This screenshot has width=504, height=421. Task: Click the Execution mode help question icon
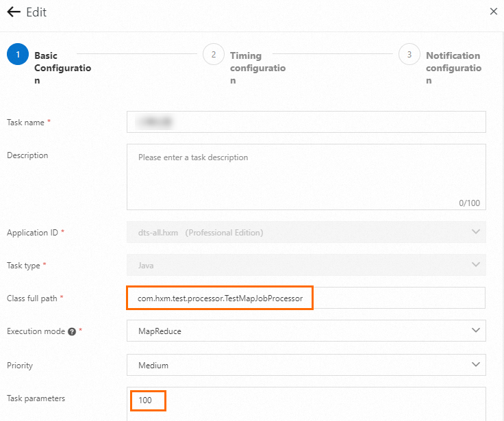72,331
